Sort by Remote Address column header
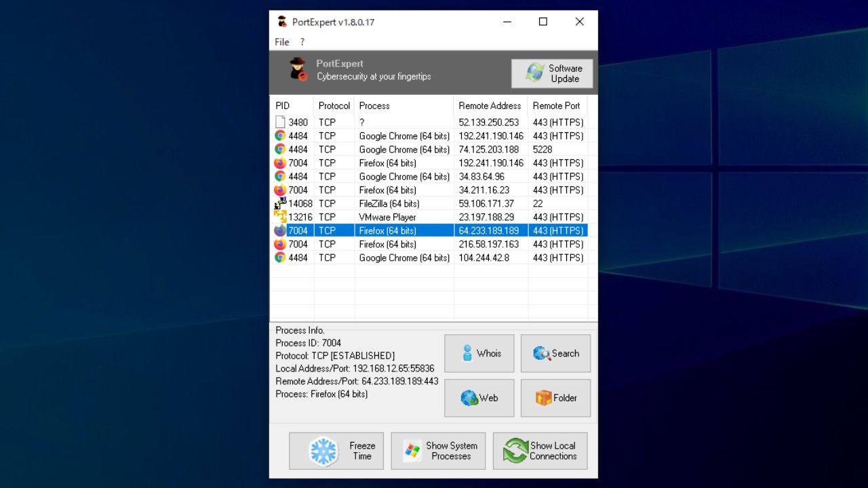Viewport: 868px width, 488px height. [x=491, y=106]
